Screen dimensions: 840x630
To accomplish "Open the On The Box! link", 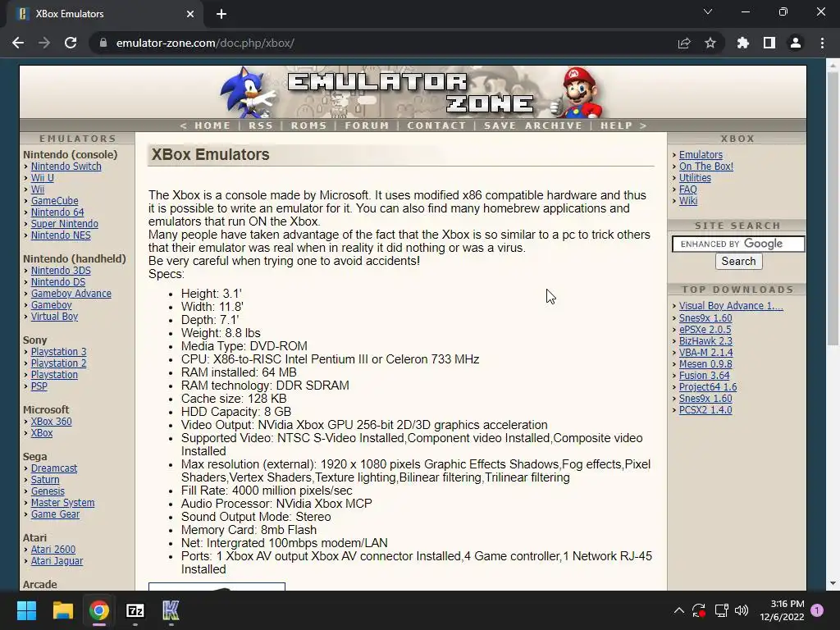I will click(706, 166).
